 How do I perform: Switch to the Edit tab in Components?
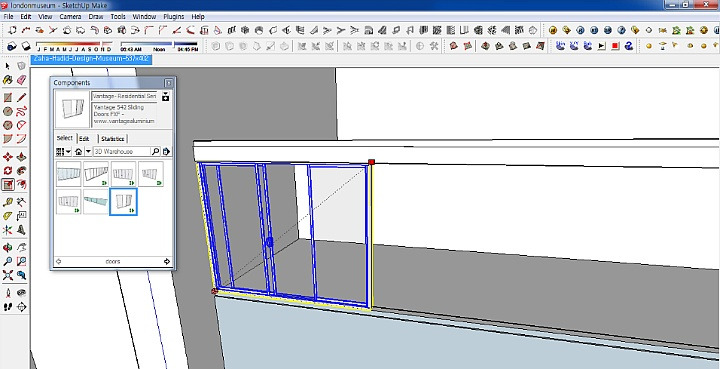click(84, 139)
